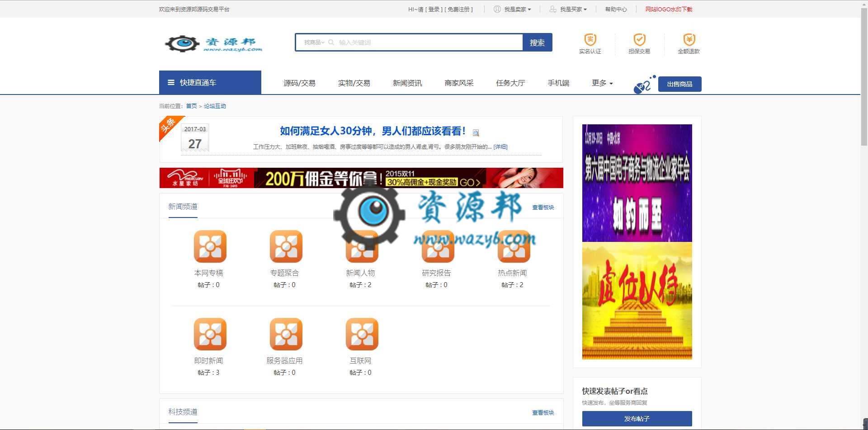The image size is (868, 430).
Task: Click the 热点新闻 board name text
Action: pos(512,273)
